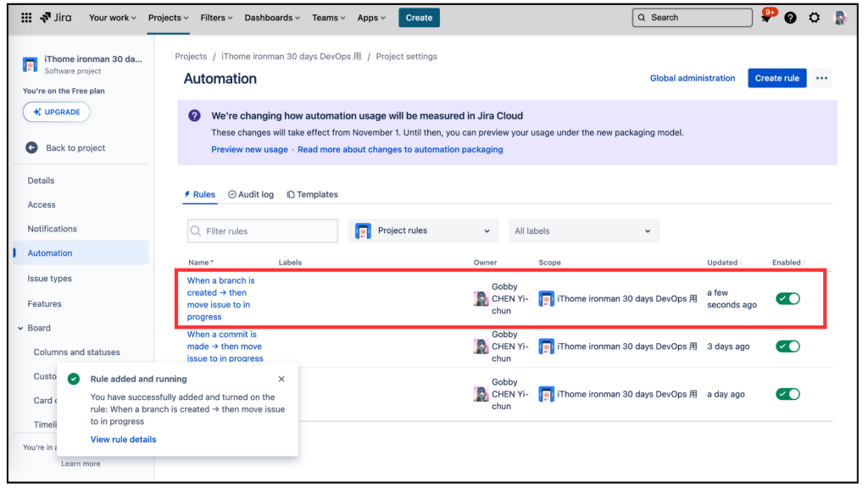The width and height of the screenshot is (868, 488).
Task: Select Automation in settings sidebar
Action: (81, 252)
